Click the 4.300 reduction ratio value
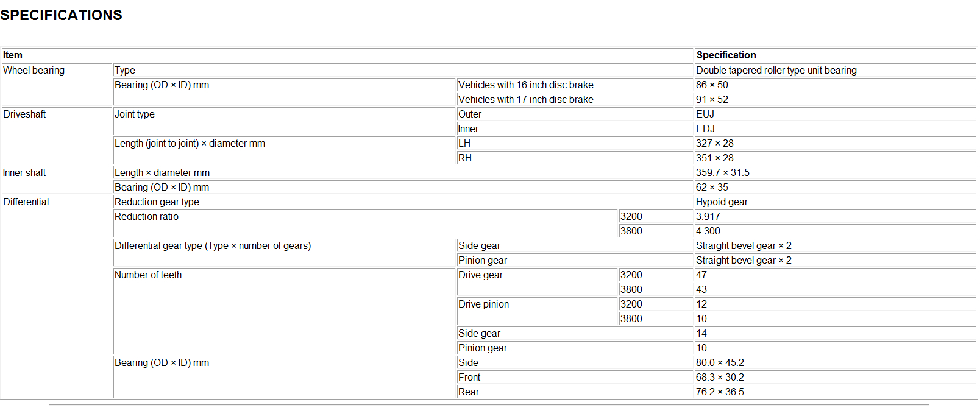This screenshot has width=980, height=408. tap(708, 231)
